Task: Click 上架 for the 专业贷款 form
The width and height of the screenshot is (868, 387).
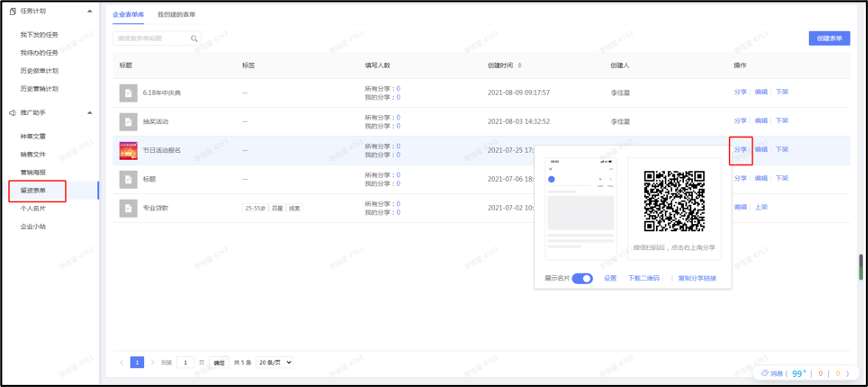Action: coord(761,207)
